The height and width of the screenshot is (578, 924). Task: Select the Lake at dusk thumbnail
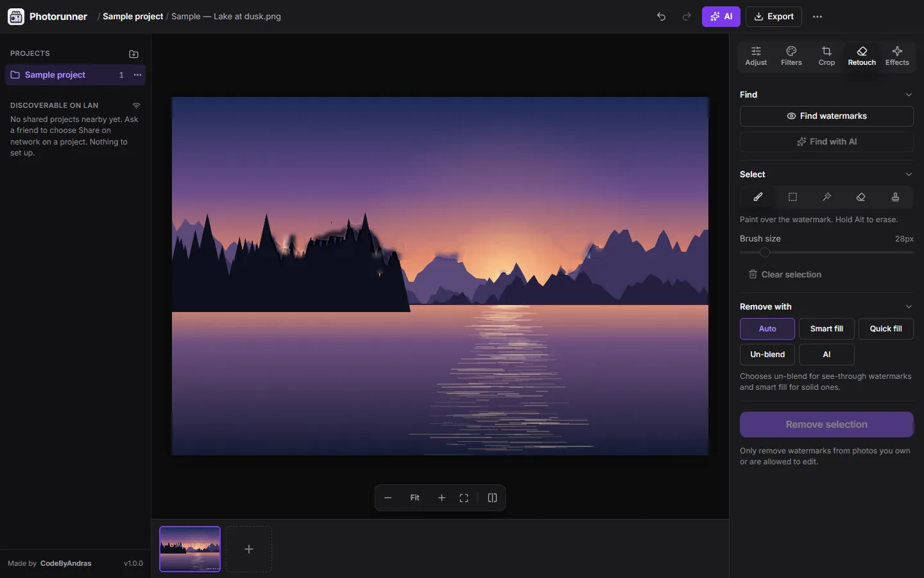point(190,549)
